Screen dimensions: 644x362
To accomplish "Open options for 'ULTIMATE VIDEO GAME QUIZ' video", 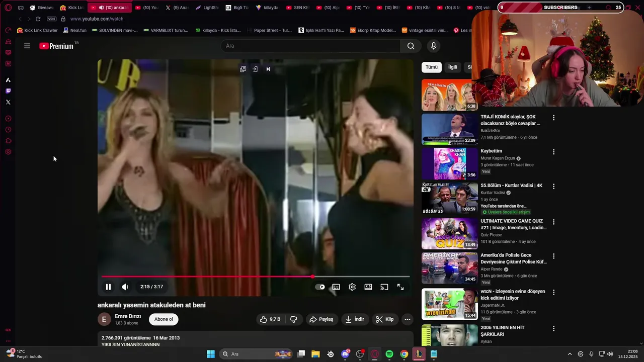I will pyautogui.click(x=553, y=222).
